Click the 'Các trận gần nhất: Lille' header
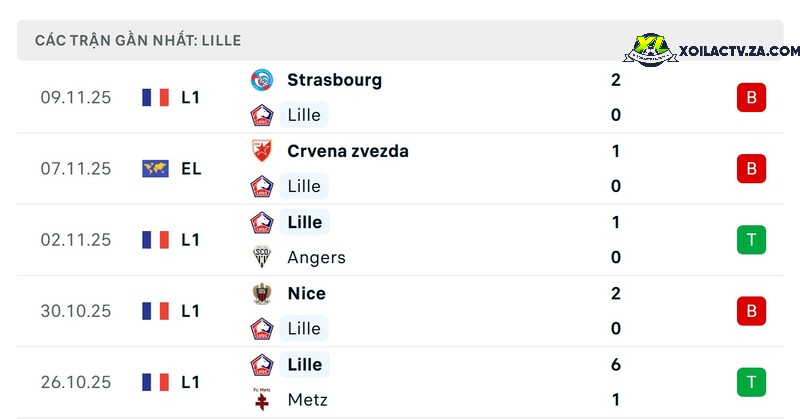800x419 pixels. 138,40
